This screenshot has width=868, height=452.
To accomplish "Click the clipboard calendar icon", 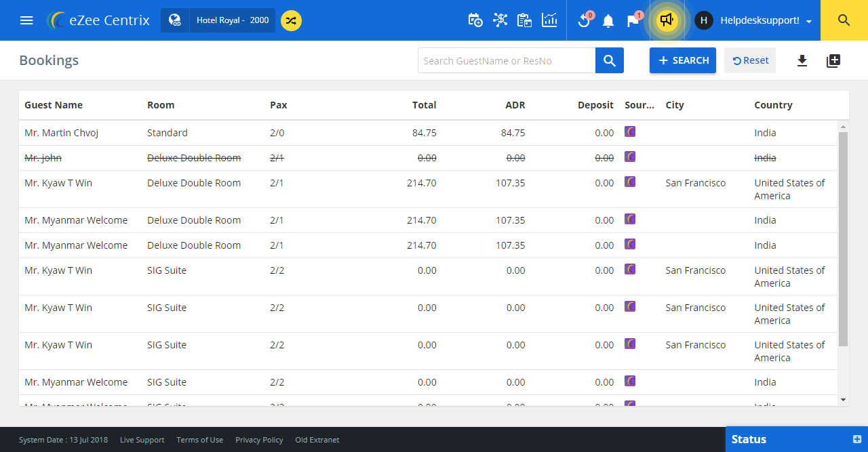I will click(x=524, y=20).
